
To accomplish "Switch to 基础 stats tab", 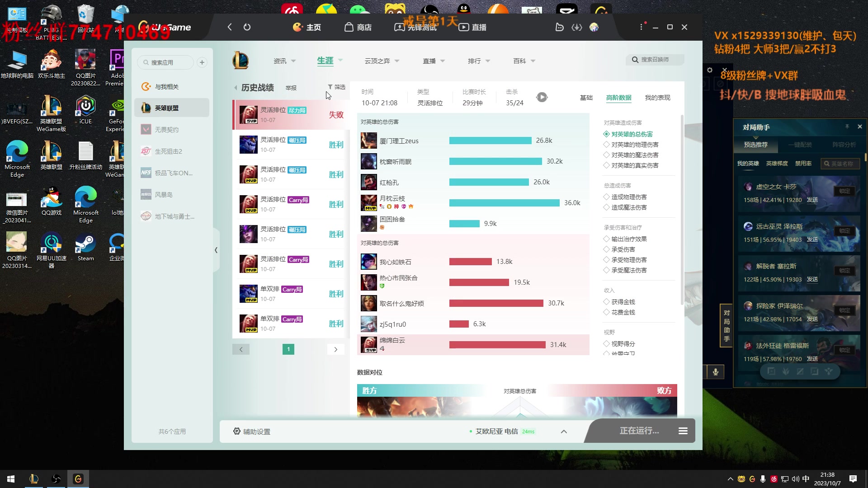I will (586, 98).
